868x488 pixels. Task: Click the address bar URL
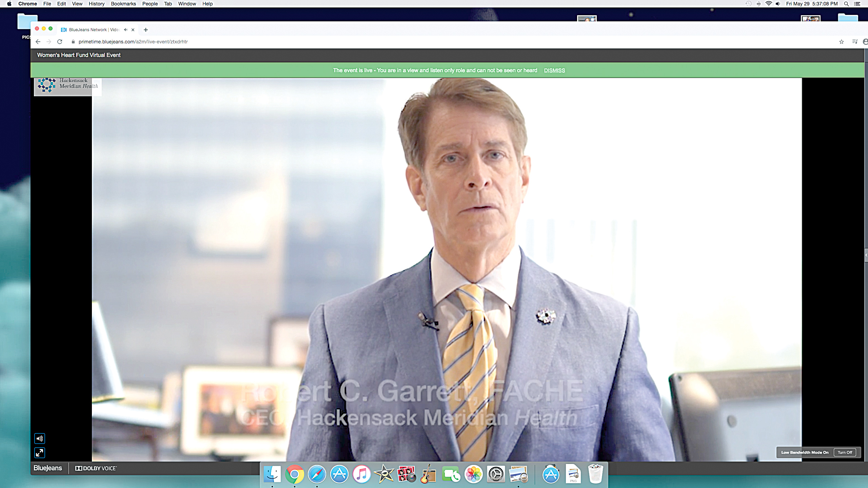tap(133, 42)
